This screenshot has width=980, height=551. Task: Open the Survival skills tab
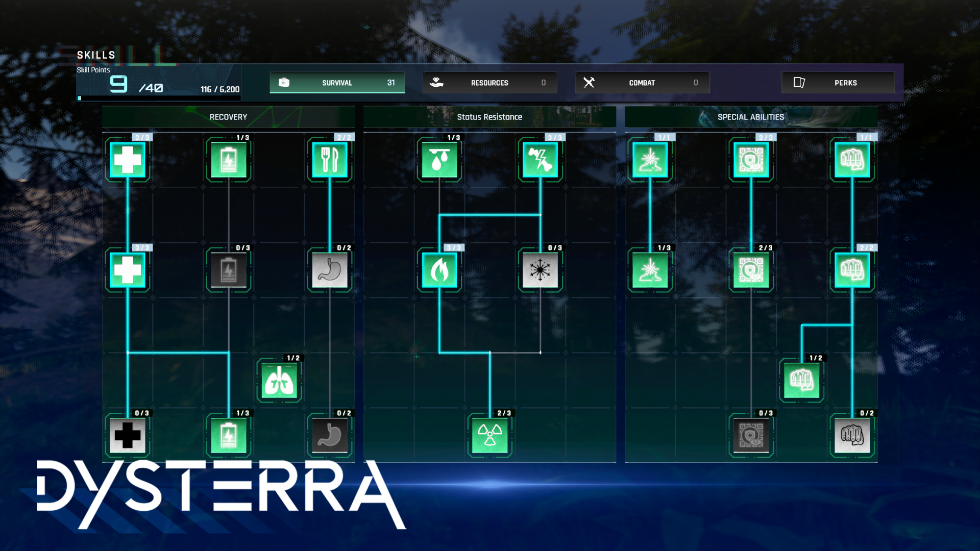click(x=337, y=83)
